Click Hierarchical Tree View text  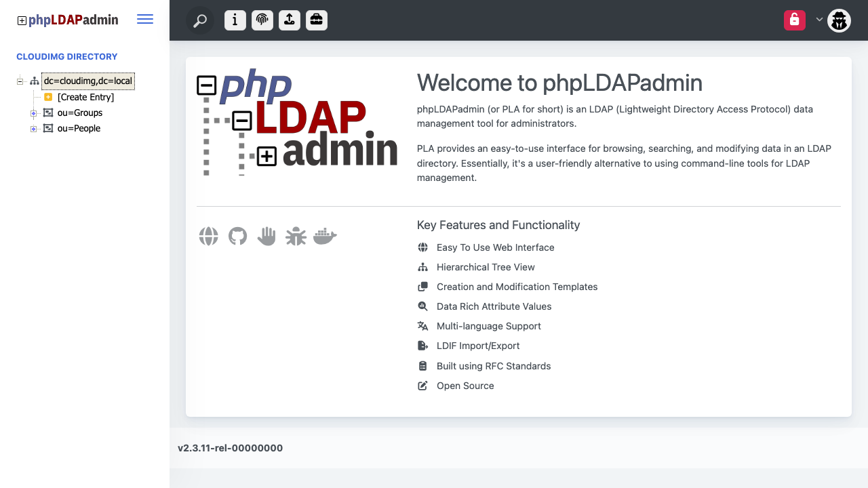[486, 267]
